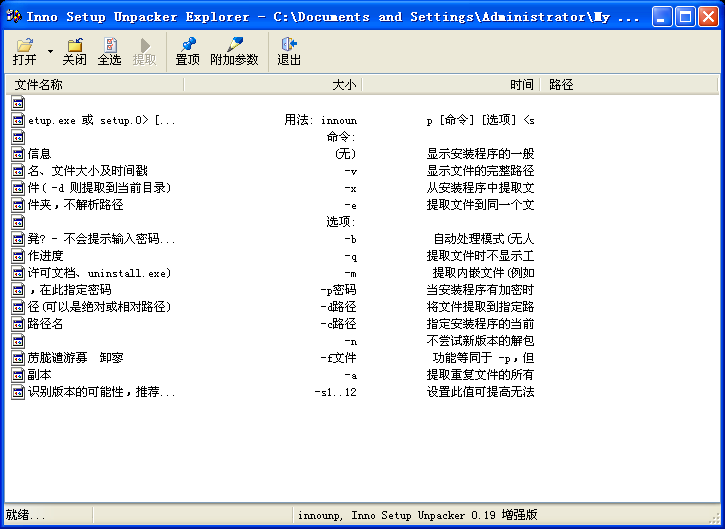Click status bar text 就绪...

(x=26, y=515)
